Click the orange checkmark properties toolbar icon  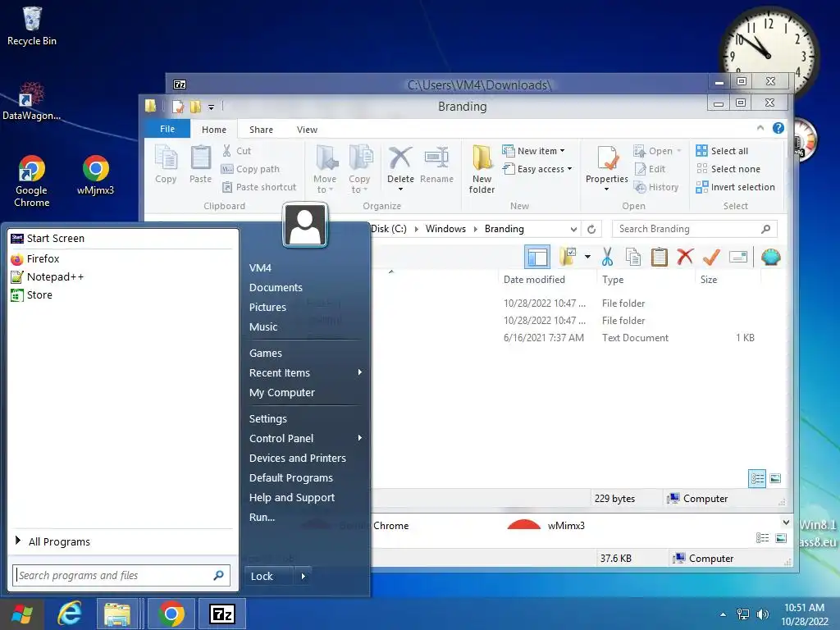(x=711, y=257)
